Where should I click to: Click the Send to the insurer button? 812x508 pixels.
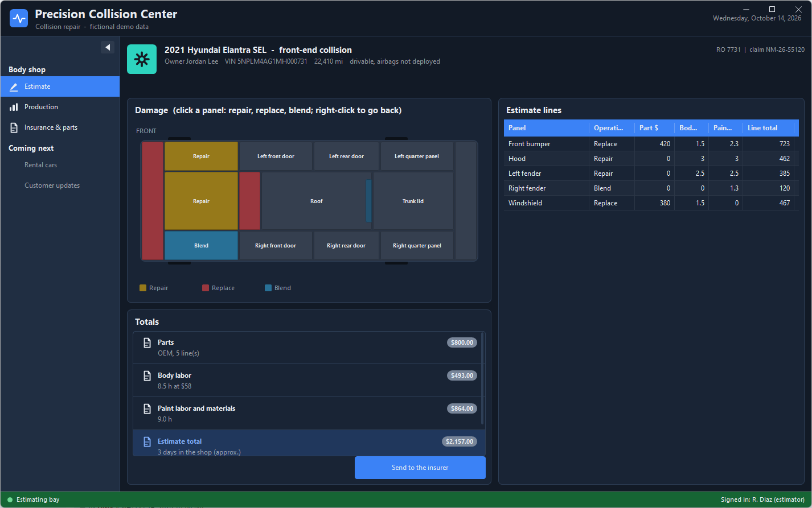[x=420, y=468]
